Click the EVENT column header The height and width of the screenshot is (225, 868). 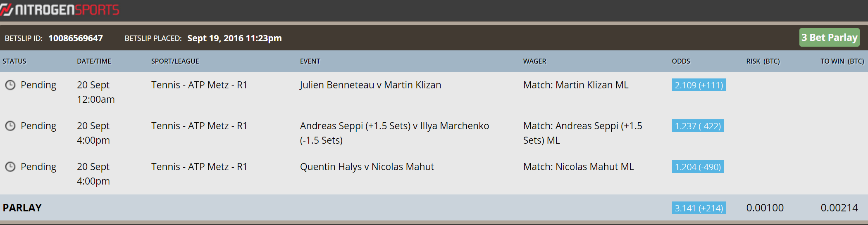(x=310, y=61)
